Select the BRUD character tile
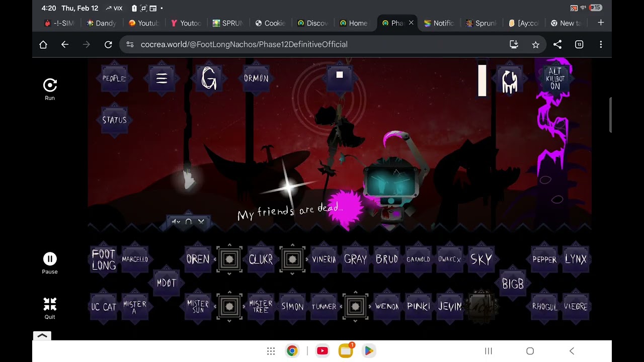Image resolution: width=644 pixels, height=362 pixels. pos(386,259)
